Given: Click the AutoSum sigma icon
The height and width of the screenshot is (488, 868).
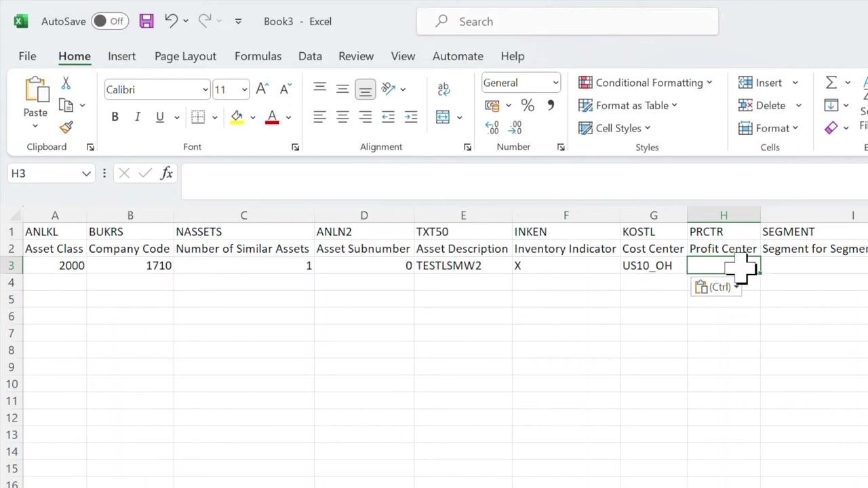Looking at the screenshot, I should click(x=831, y=83).
